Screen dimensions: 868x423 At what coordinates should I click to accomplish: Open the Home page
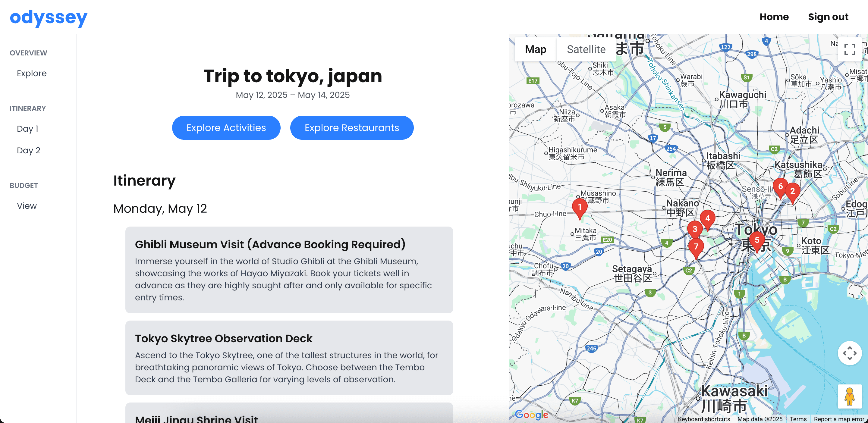click(774, 17)
